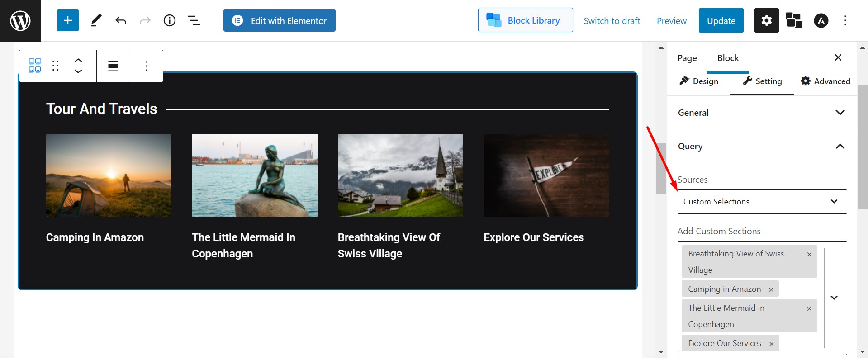Click the WordPress logo icon
Image resolution: width=868 pixels, height=360 pixels.
pyautogui.click(x=20, y=21)
